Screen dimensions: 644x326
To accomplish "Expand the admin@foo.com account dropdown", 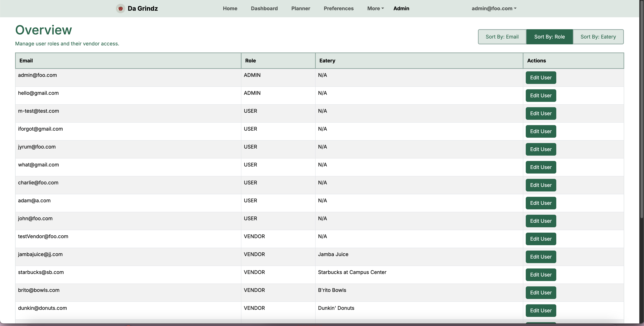I will 494,8.
